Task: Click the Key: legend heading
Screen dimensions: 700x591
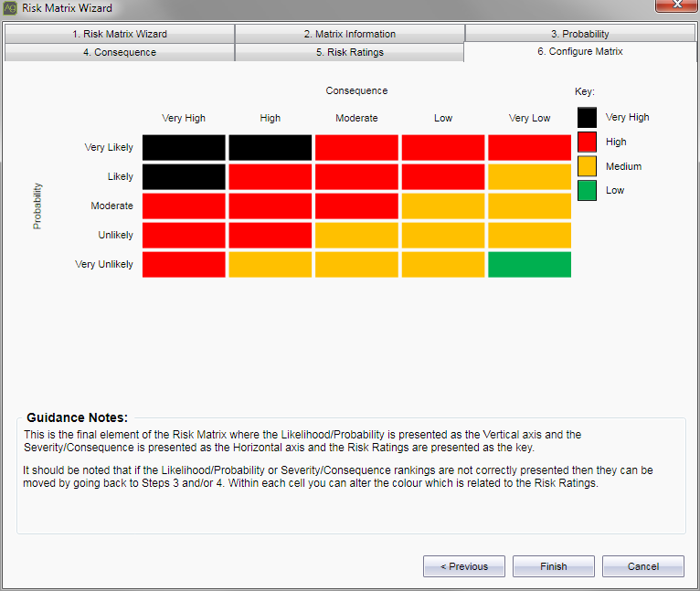Action: [x=585, y=92]
